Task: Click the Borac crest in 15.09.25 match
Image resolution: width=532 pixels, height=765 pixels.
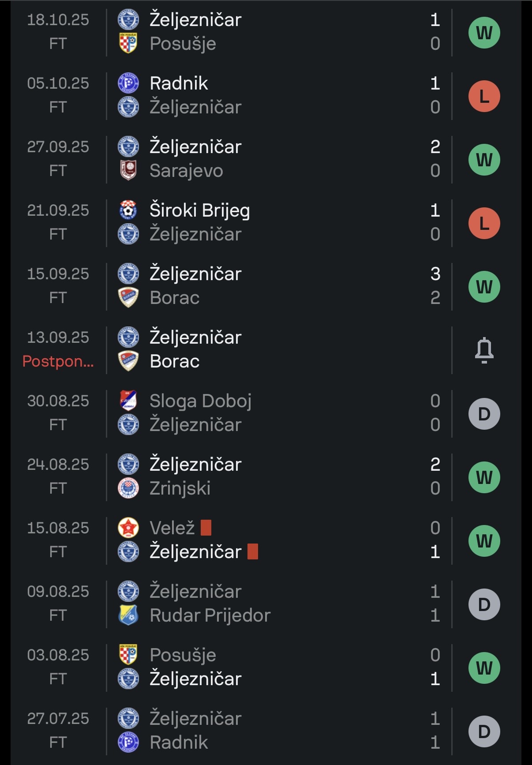Action: pyautogui.click(x=128, y=297)
